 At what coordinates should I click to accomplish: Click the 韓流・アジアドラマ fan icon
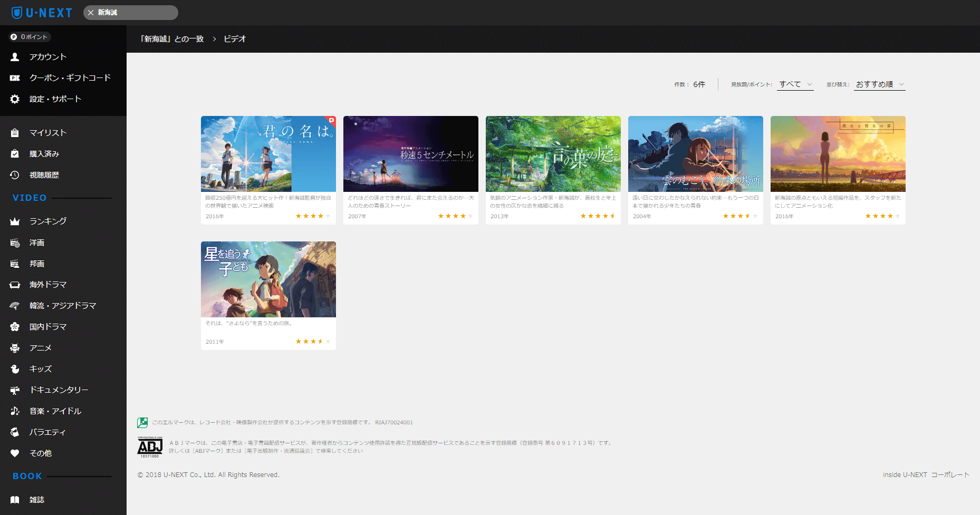[15, 306]
